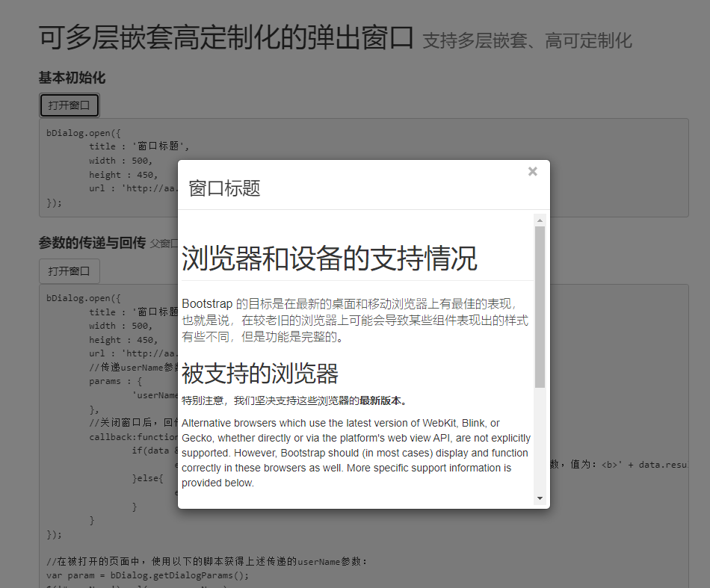Click the paragraph starting with Alternative browsers
This screenshot has height=588, width=710.
pos(356,453)
